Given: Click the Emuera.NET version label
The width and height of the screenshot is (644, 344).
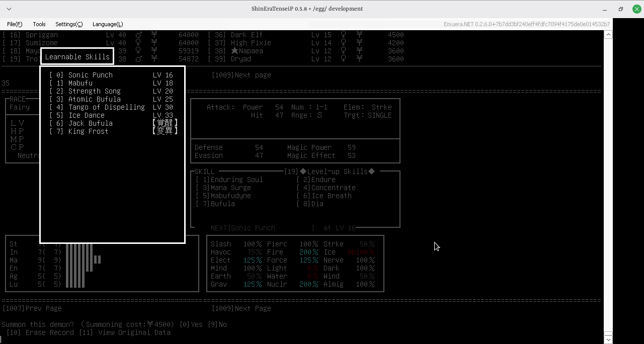Looking at the screenshot, I should 527,24.
